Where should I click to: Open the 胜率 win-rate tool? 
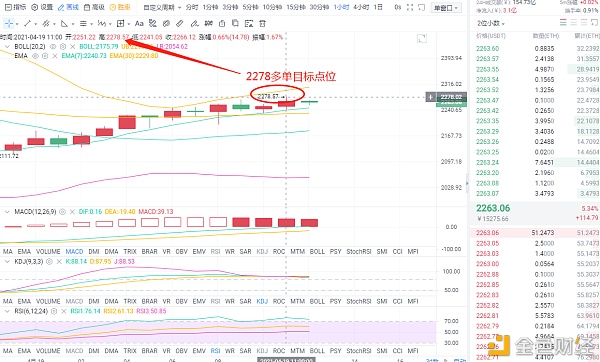coord(120,7)
